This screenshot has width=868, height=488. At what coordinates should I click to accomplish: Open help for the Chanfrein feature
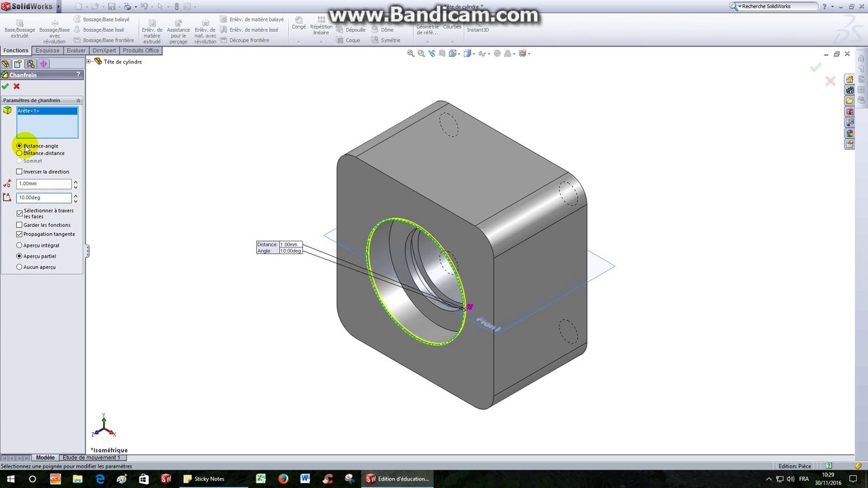(78, 75)
